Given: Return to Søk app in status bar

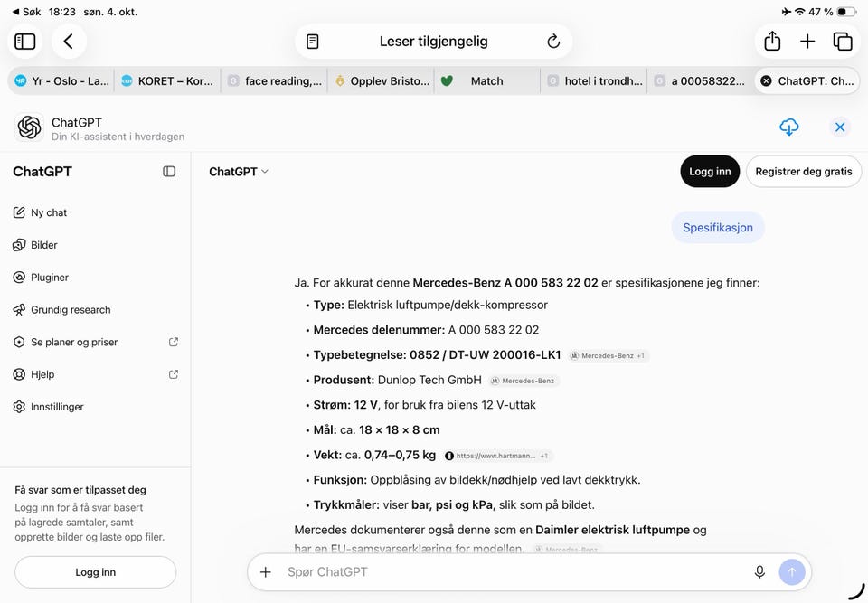Looking at the screenshot, I should 26,12.
